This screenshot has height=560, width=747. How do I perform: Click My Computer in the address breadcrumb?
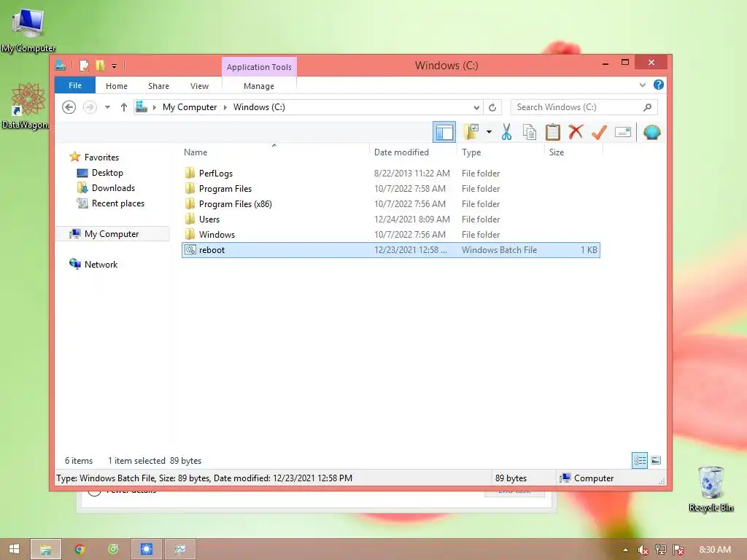coord(190,107)
